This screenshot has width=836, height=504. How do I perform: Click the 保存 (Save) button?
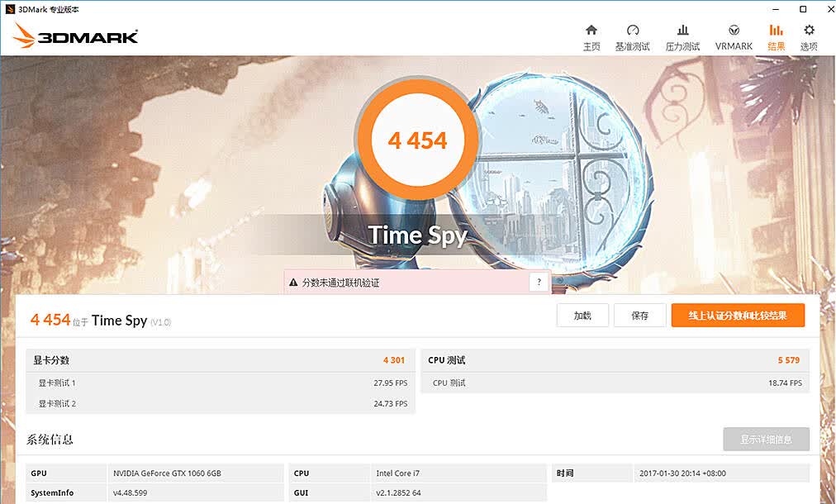[639, 315]
